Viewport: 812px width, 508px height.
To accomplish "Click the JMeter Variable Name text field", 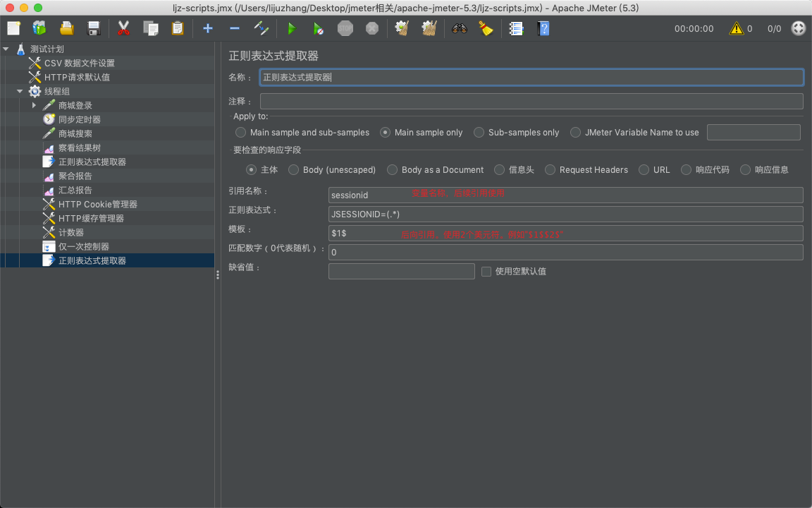I will click(x=753, y=132).
